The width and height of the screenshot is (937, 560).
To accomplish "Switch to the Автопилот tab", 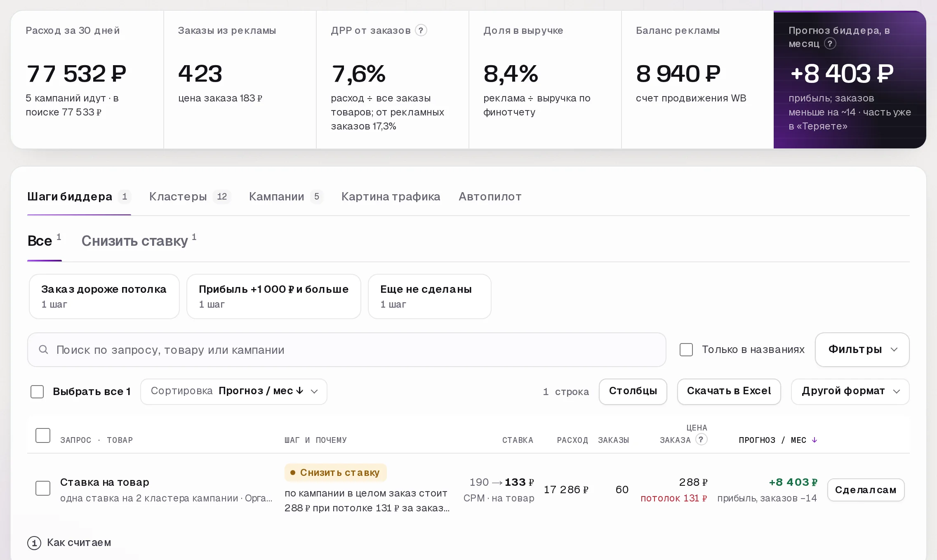I will coord(490,197).
